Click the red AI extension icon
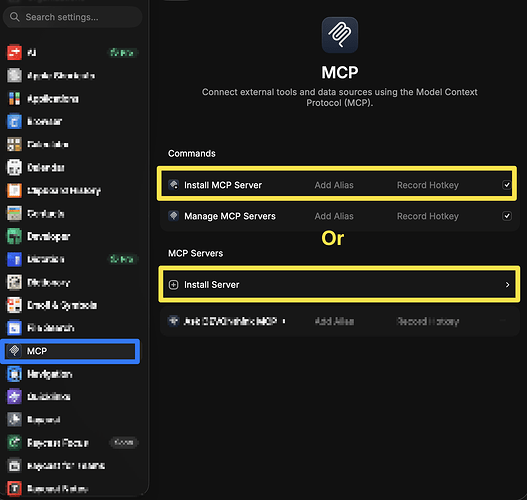This screenshot has height=500, width=527. point(14,52)
